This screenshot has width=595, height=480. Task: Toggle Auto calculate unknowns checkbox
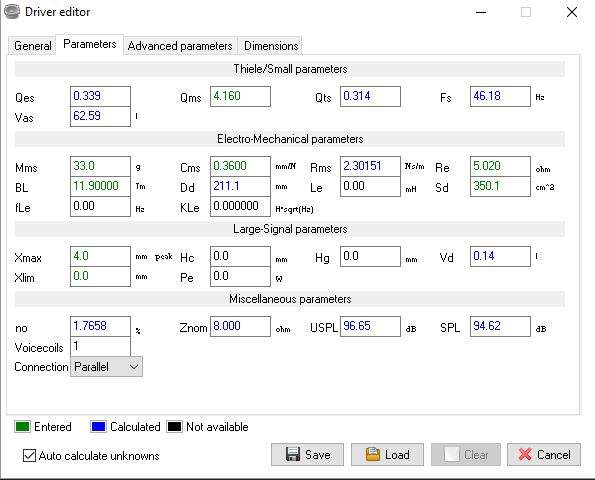coord(29,455)
